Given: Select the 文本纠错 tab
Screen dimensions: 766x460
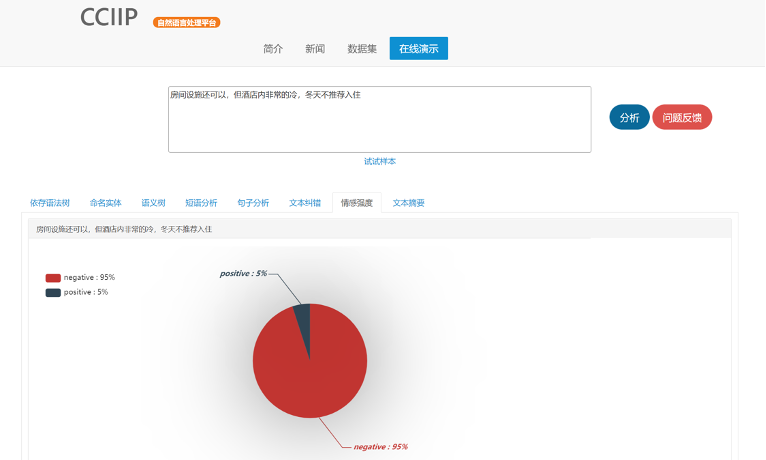Looking at the screenshot, I should tap(305, 202).
